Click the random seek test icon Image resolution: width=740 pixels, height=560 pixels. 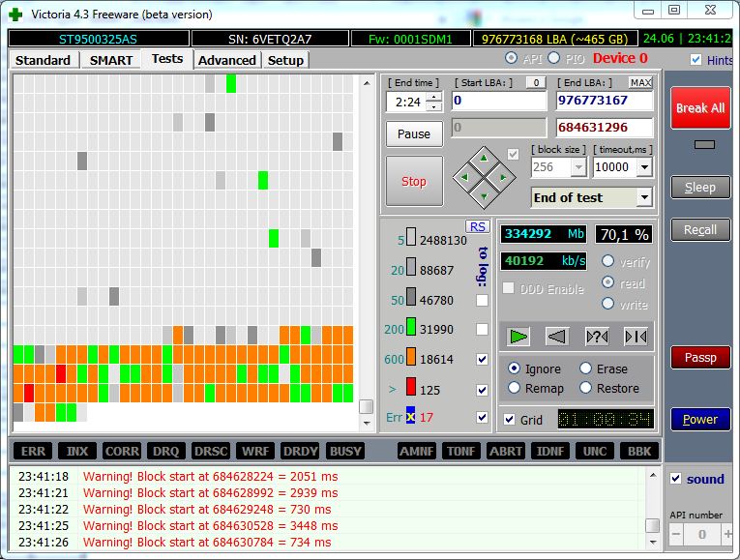[x=597, y=336]
